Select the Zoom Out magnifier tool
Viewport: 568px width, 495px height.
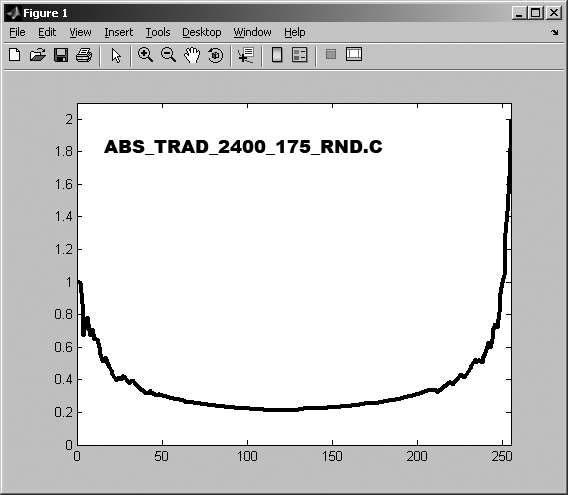[168, 55]
